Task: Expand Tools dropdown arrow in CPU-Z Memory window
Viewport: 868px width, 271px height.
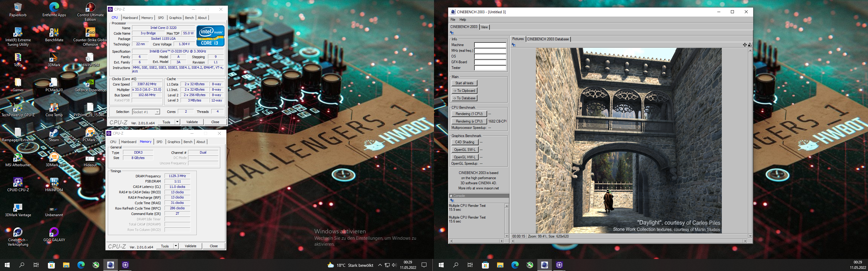Action: pyautogui.click(x=175, y=246)
